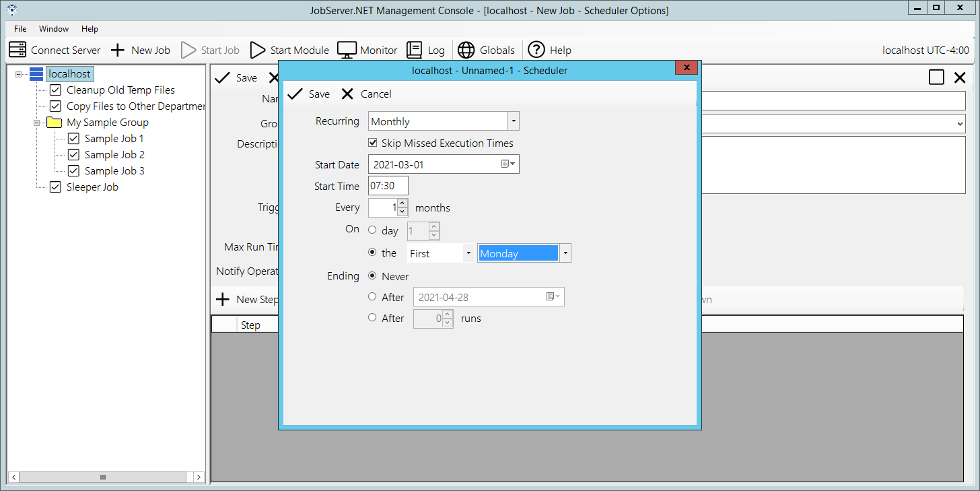The height and width of the screenshot is (491, 980).
Task: Save the scheduler dialog settings
Action: (x=309, y=94)
